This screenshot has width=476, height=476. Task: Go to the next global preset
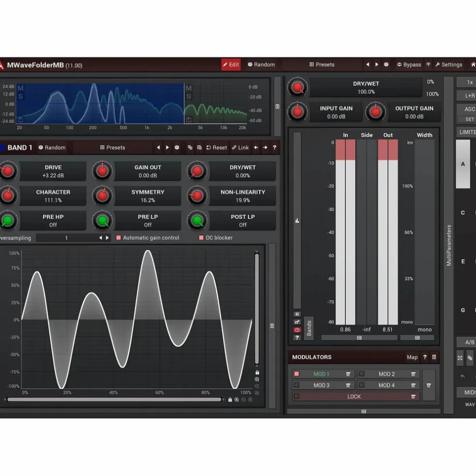click(377, 65)
